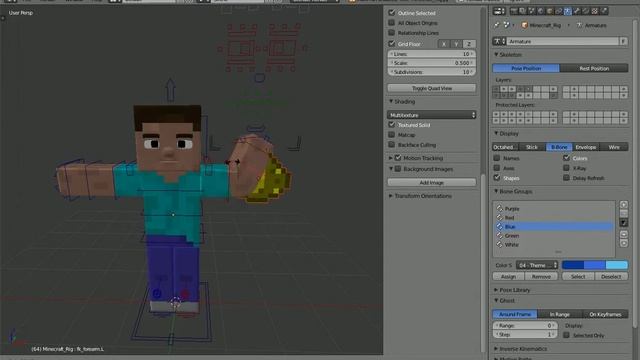This screenshot has height=360, width=640.
Task: Click the pin icon in properties breadcrumb
Action: [x=497, y=25]
